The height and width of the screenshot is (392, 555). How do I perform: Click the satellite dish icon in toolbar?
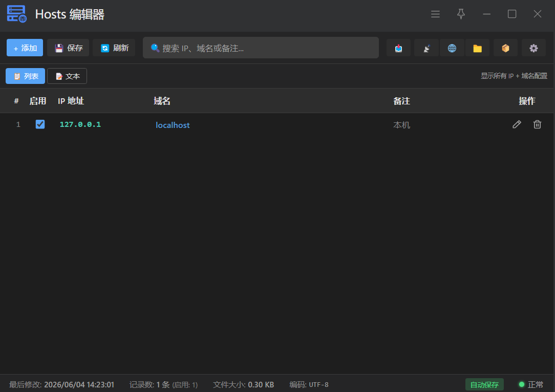point(426,48)
